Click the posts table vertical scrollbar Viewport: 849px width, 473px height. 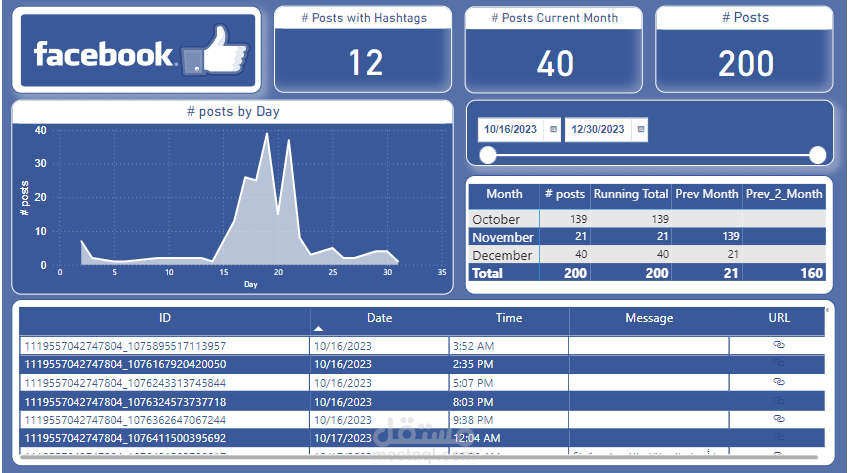point(827,310)
